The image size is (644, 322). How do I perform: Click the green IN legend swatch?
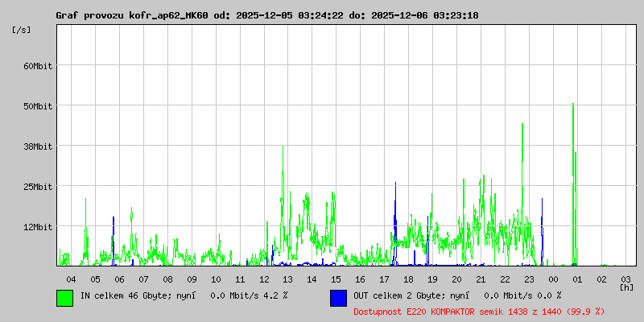pos(64,297)
